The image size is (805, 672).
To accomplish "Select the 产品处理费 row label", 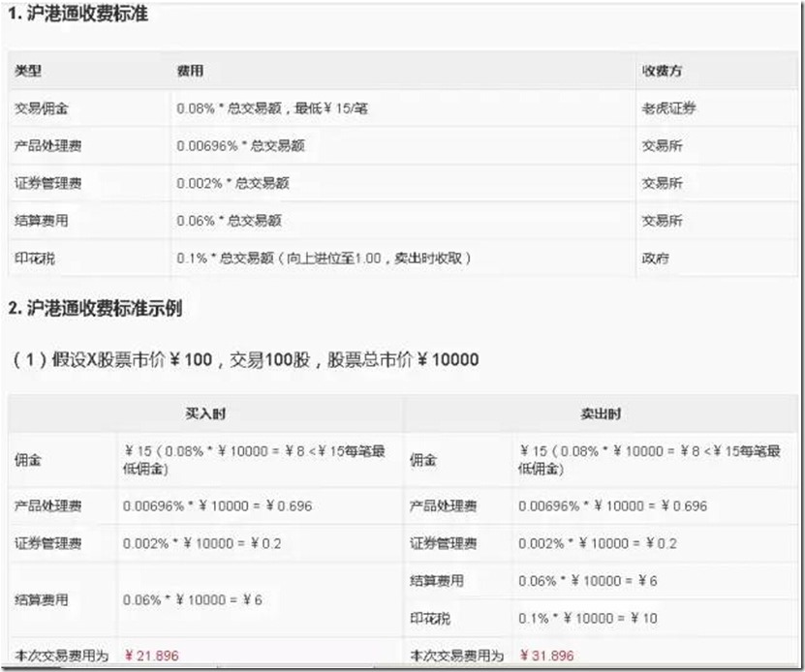I will pos(44,145).
